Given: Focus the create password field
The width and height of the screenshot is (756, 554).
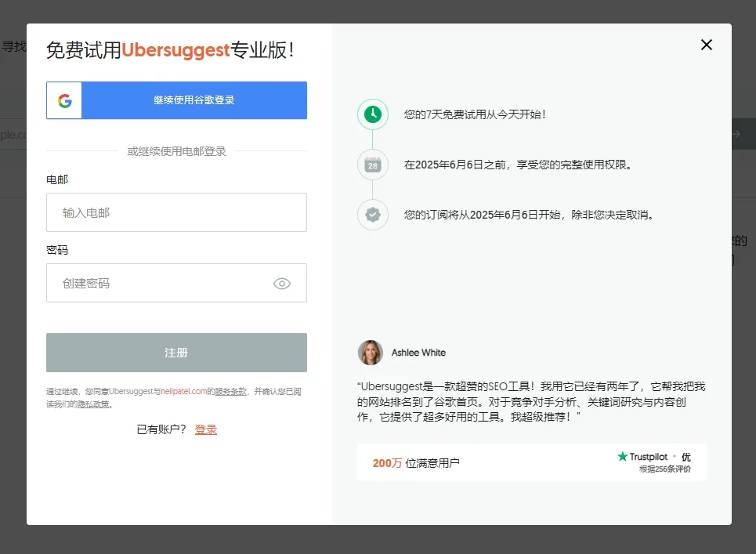Looking at the screenshot, I should (176, 283).
